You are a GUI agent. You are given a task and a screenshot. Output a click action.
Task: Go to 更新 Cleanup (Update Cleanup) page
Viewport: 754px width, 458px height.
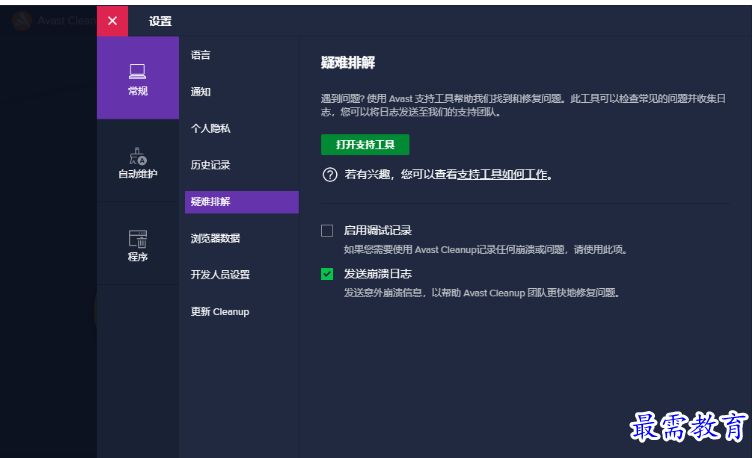220,311
